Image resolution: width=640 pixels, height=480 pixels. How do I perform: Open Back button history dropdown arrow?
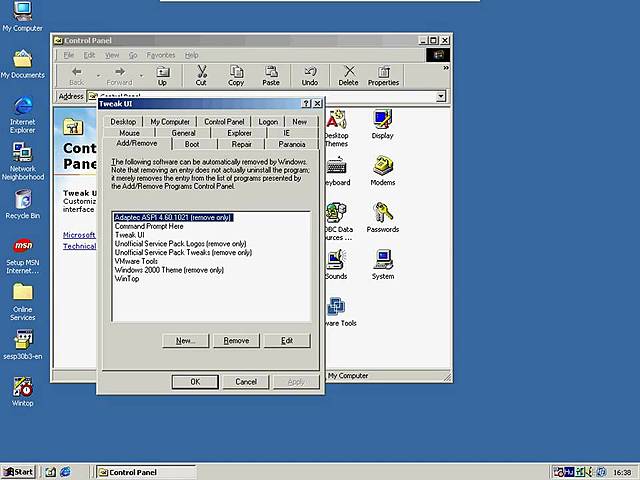coord(98,76)
